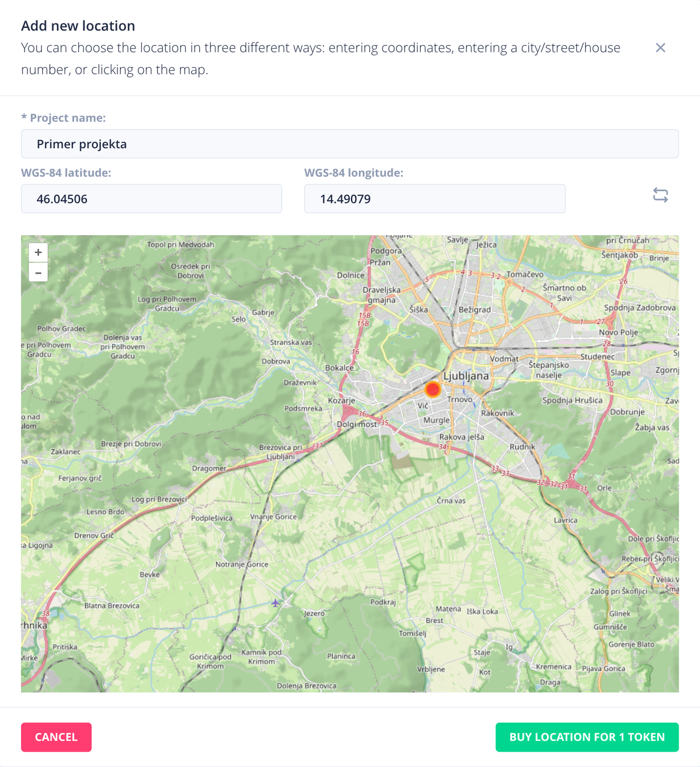Click Dolgi most on the map
This screenshot has height=767, width=700.
(x=358, y=424)
